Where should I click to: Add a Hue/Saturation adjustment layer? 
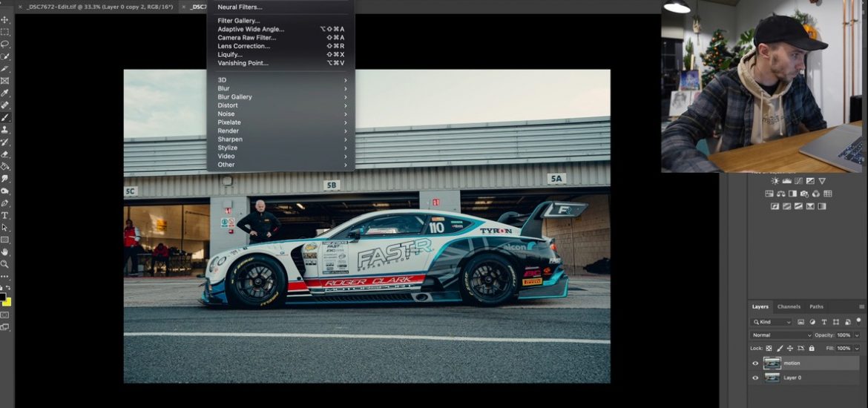click(769, 194)
